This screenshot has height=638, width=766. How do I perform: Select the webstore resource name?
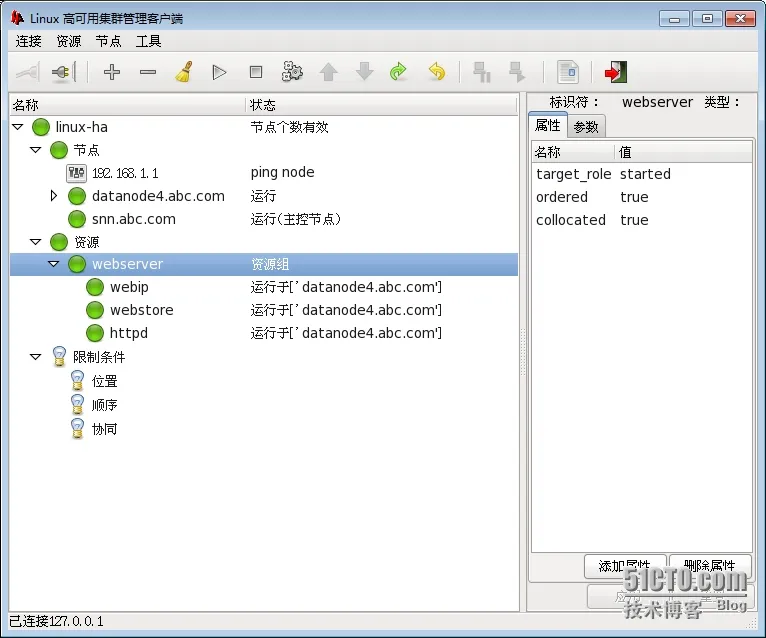point(142,310)
